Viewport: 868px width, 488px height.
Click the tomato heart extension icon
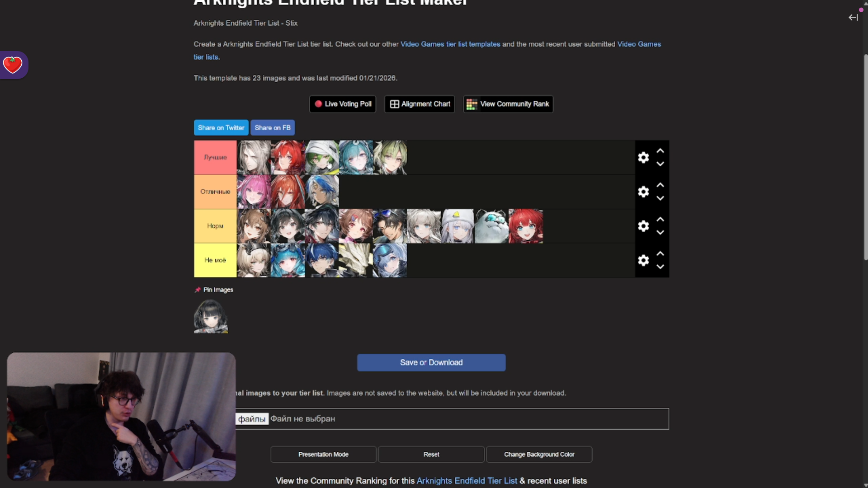[12, 65]
